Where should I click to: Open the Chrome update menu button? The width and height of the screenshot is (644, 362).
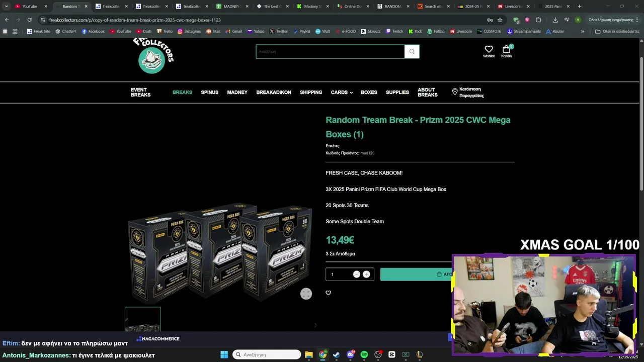coord(613,20)
